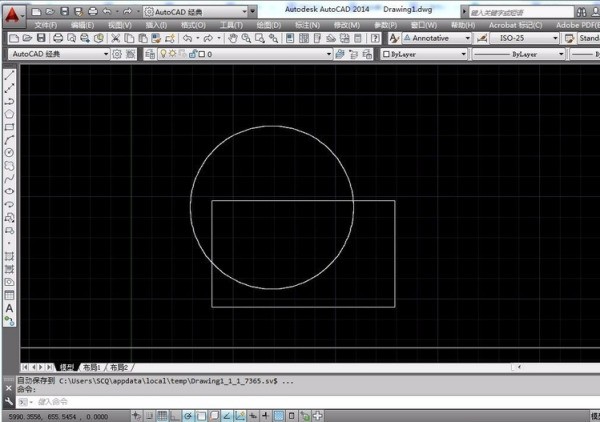This screenshot has width=600, height=422.
Task: Select the Circle drawing tool
Action: click(x=10, y=152)
